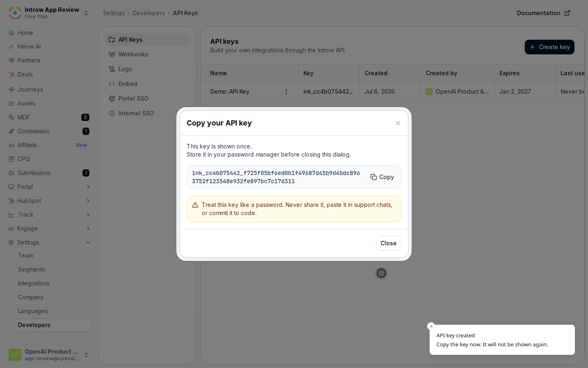This screenshot has height=368, width=588.
Task: Click the Introw logo in the sidebar header
Action: 15,13
